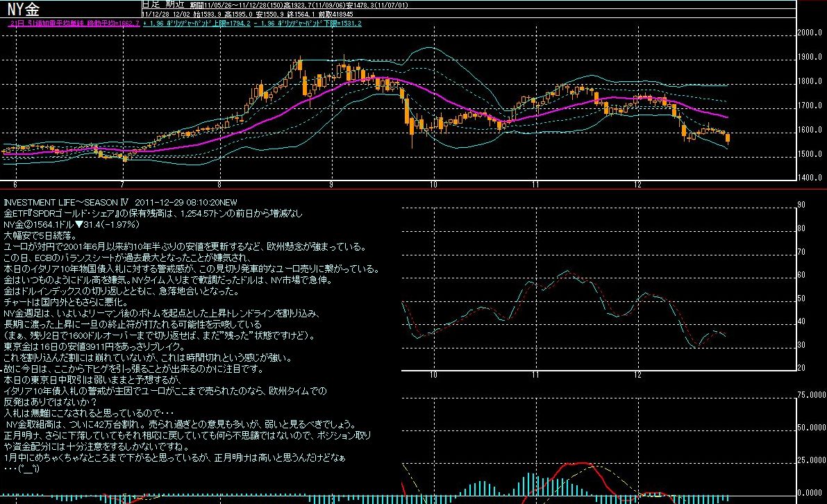The image size is (827, 504).
Task: Click the 1800.0 price axis label
Action: coord(810,81)
